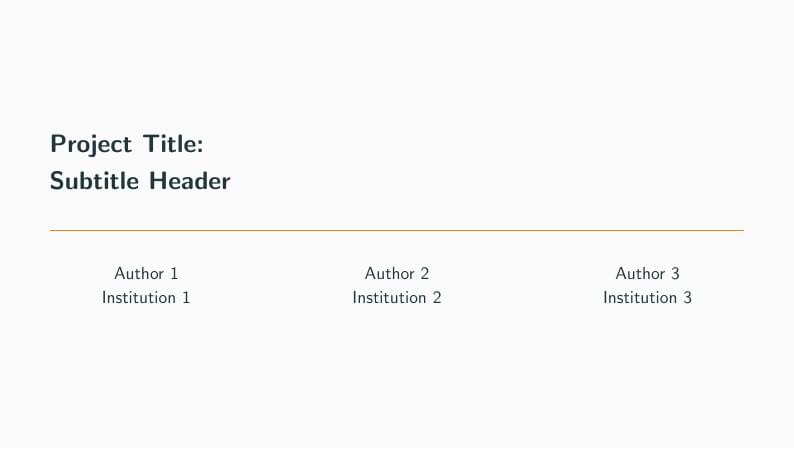The image size is (794, 449).
Task: Click the digit "1" in "Institution 1"
Action: (186, 298)
